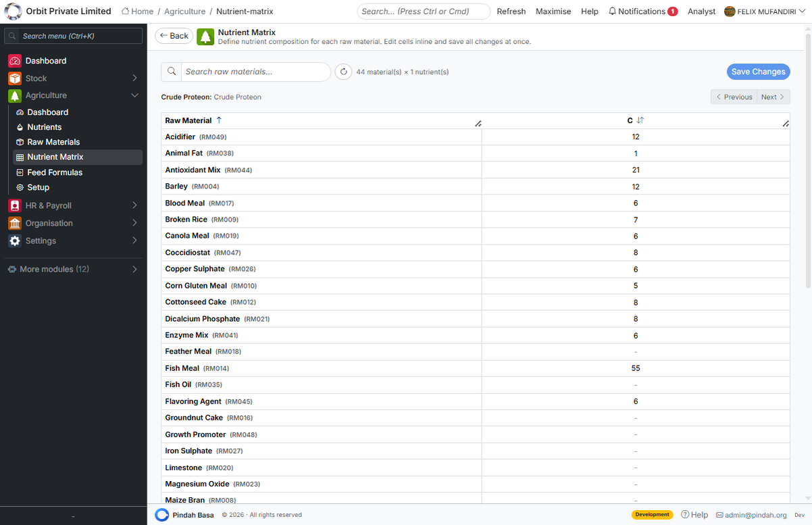Image resolution: width=812 pixels, height=525 pixels.
Task: Expand the Organisation chevron
Action: (x=134, y=223)
